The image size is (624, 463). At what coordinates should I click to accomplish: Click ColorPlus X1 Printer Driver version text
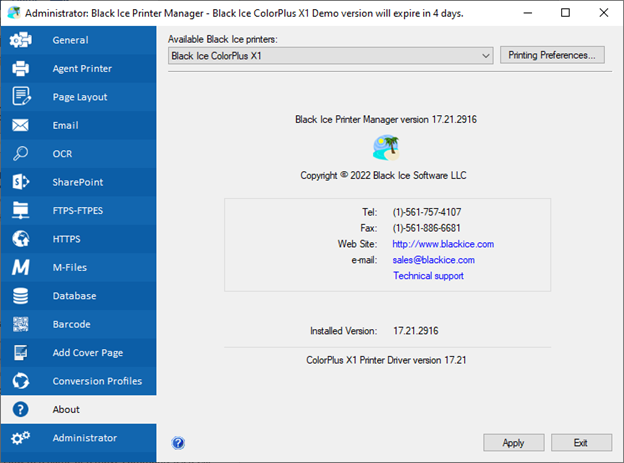coord(386,360)
